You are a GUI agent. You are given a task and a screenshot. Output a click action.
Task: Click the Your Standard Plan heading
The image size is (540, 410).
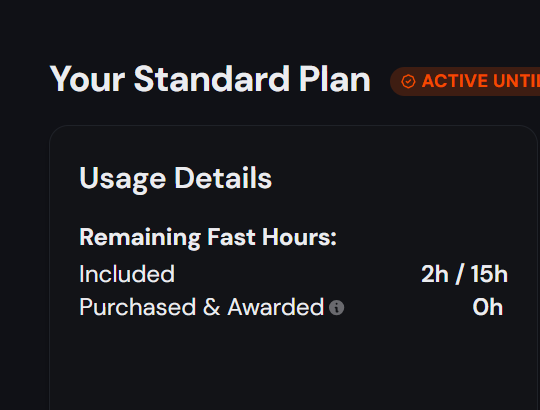(x=210, y=79)
